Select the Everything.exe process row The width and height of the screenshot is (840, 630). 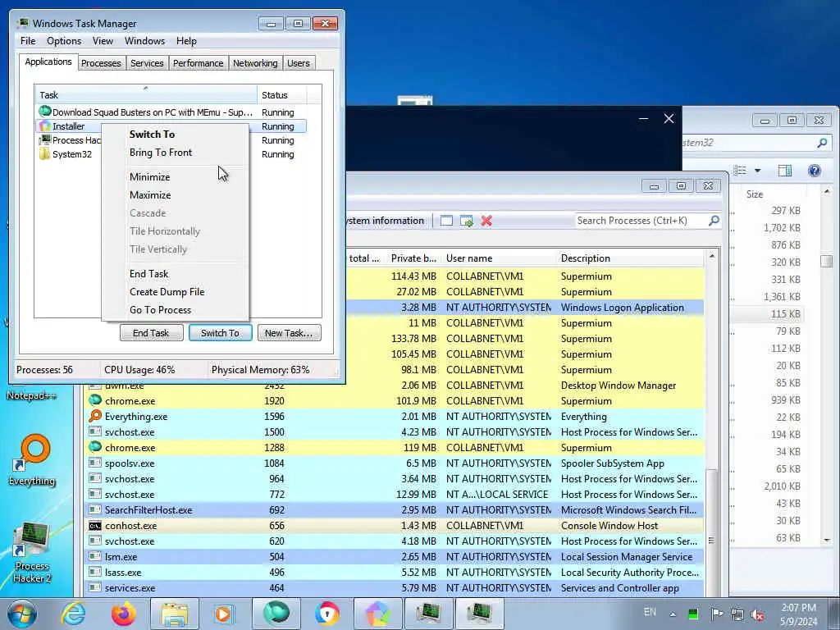click(x=395, y=417)
